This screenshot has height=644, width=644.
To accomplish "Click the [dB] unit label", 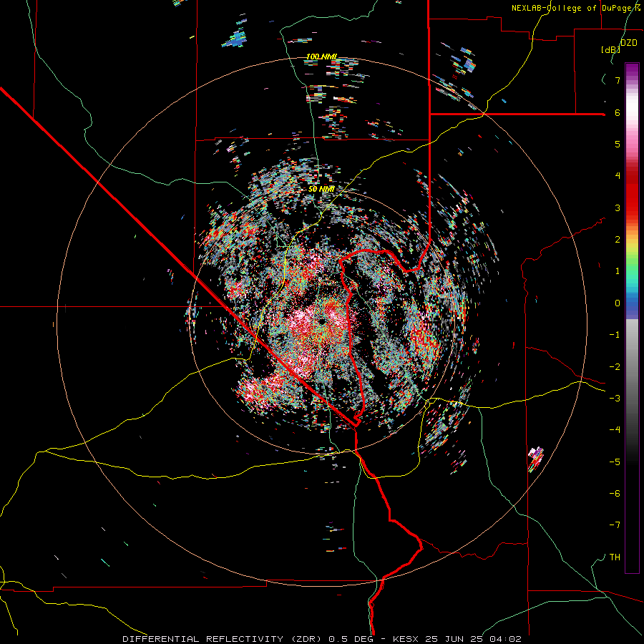I will [x=611, y=49].
